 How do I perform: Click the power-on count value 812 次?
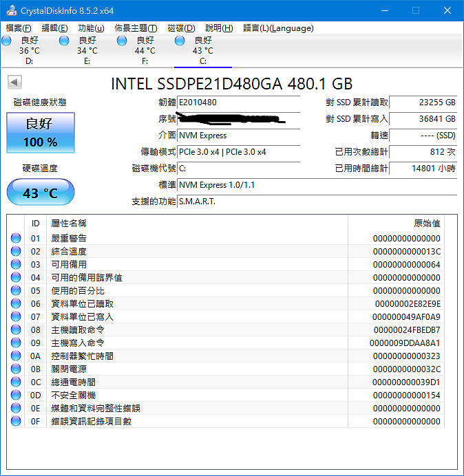(x=423, y=152)
